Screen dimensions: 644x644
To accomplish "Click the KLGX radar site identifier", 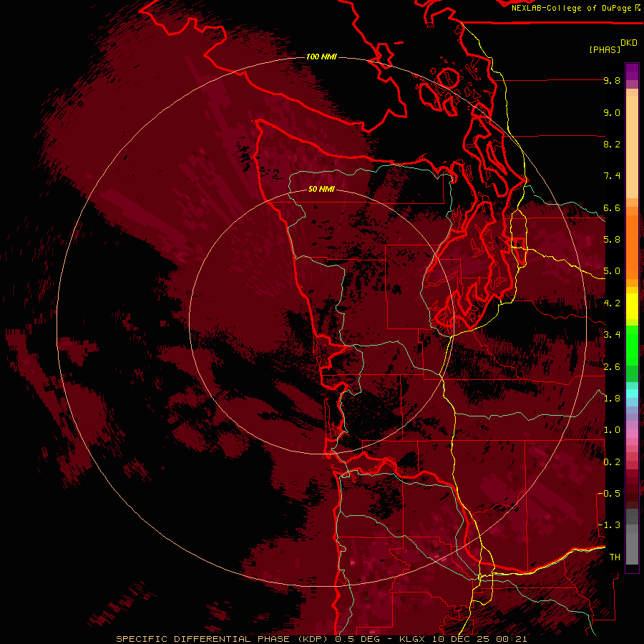I will tap(413, 639).
